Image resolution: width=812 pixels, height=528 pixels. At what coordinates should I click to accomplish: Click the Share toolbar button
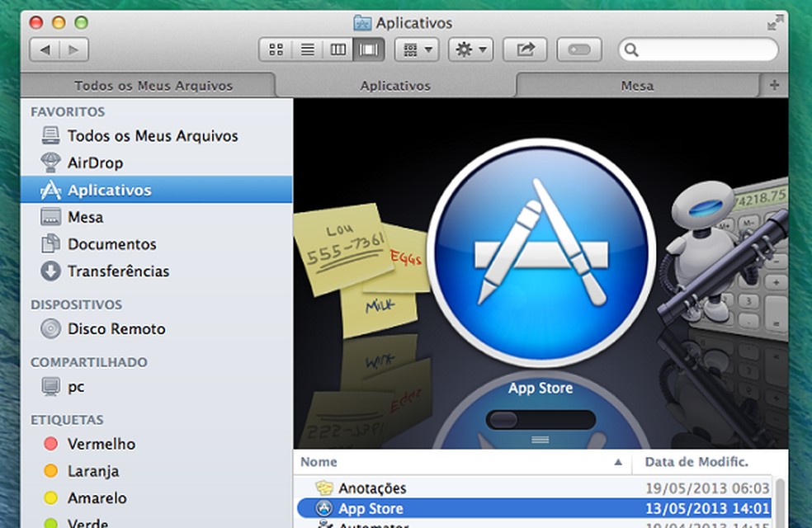[525, 49]
